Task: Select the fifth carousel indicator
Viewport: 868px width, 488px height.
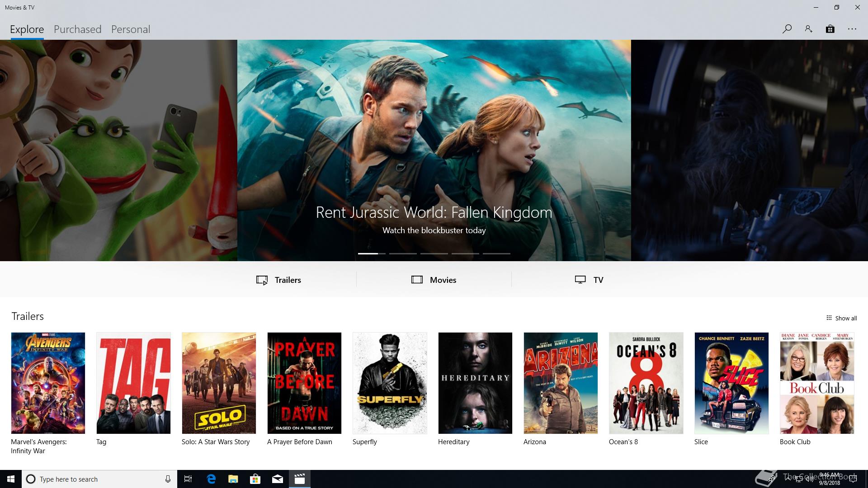Action: [496, 253]
